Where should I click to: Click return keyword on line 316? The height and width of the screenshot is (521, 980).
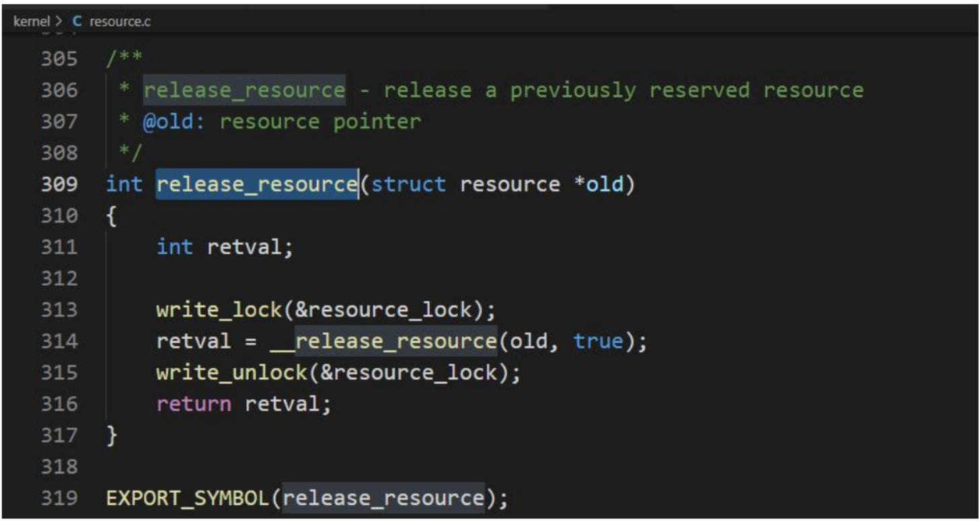pos(194,404)
